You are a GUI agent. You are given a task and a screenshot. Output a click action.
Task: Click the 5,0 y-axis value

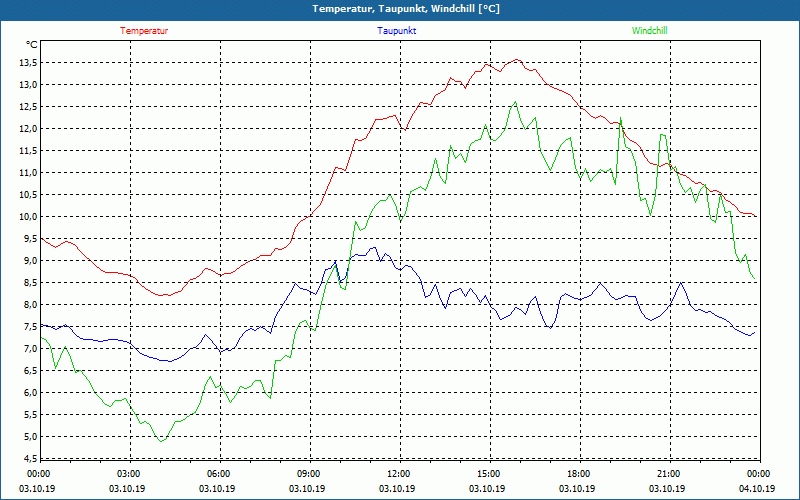pos(30,436)
